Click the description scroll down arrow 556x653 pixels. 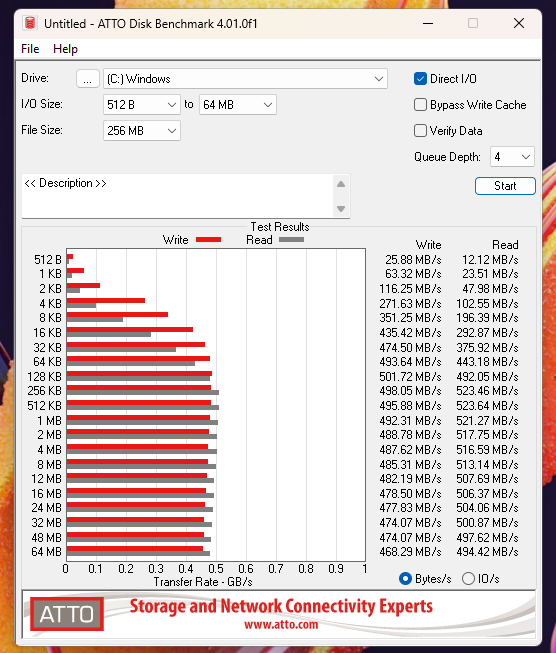[341, 209]
